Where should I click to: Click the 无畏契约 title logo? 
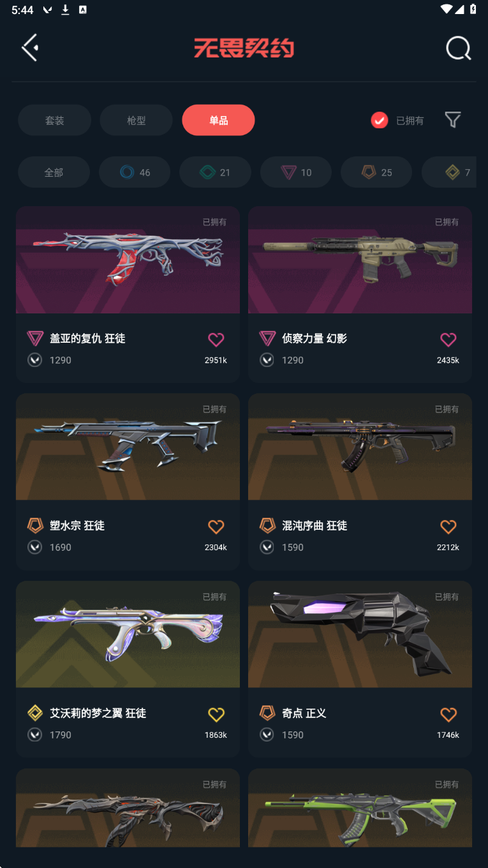[x=244, y=48]
